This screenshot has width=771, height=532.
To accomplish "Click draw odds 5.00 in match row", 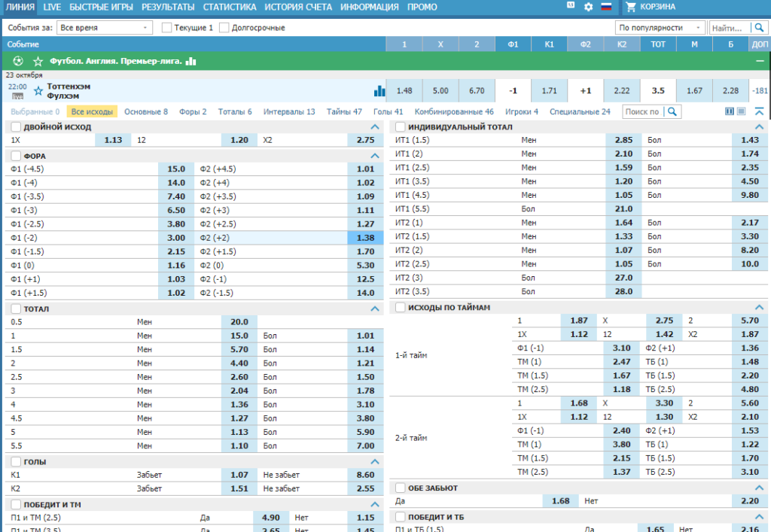I will click(x=440, y=90).
